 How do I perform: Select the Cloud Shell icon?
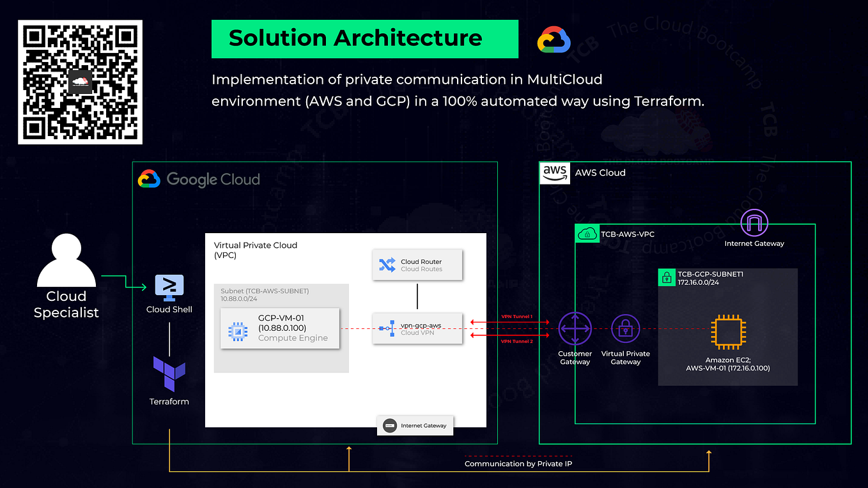click(168, 288)
